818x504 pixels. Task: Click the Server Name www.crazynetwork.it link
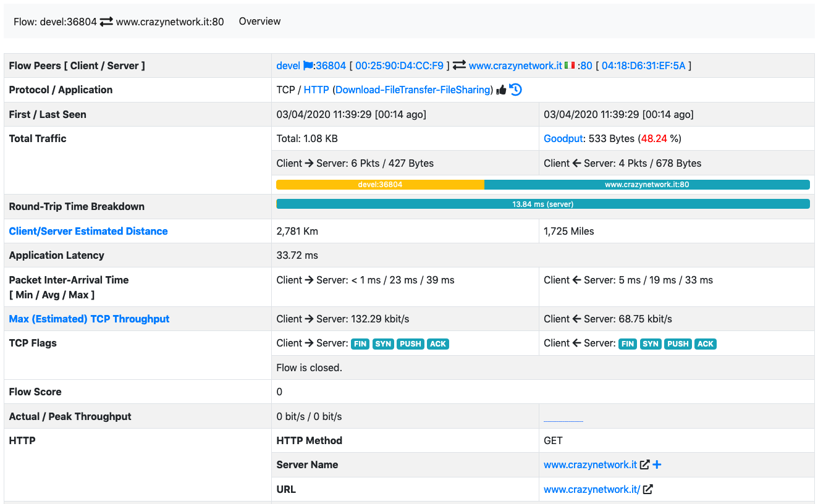pyautogui.click(x=590, y=464)
